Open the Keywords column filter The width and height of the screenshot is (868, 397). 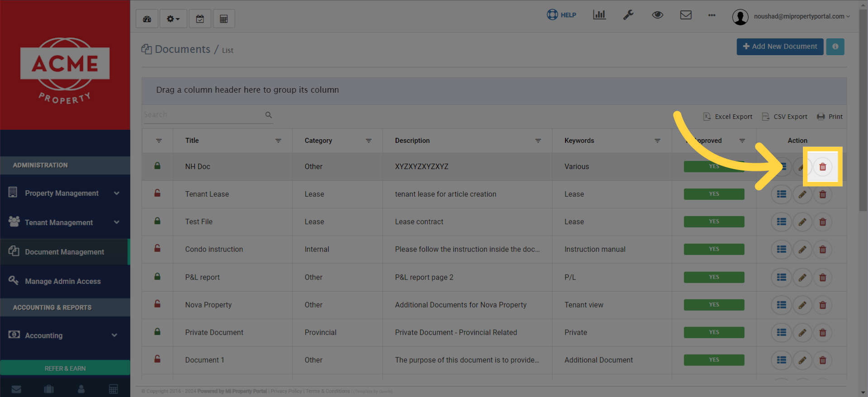(x=657, y=141)
